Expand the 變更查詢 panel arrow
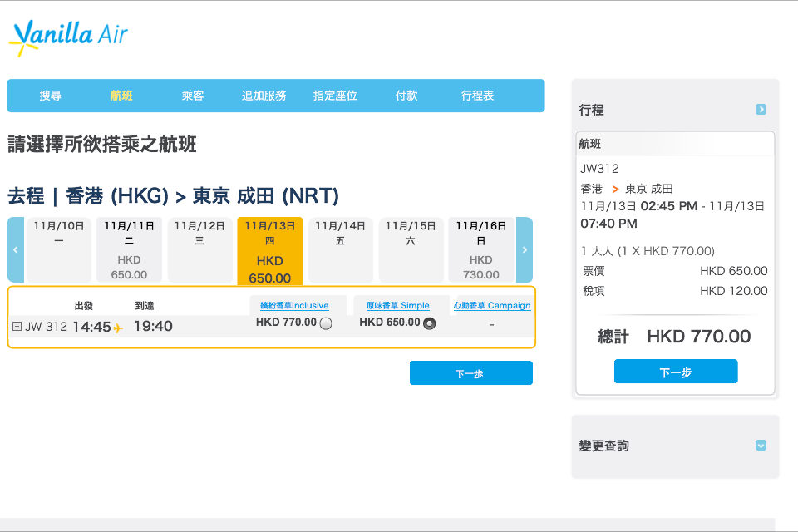 pyautogui.click(x=761, y=446)
